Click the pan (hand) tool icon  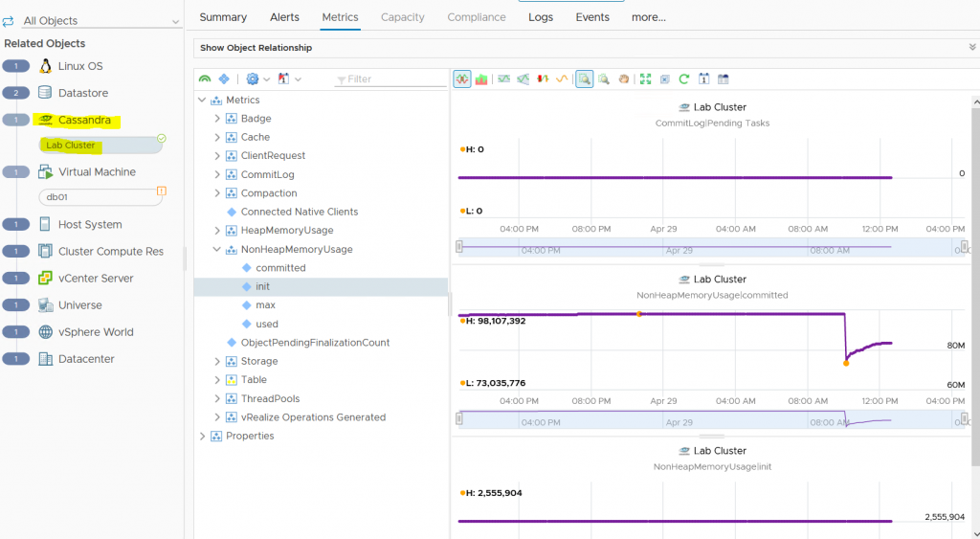click(624, 79)
